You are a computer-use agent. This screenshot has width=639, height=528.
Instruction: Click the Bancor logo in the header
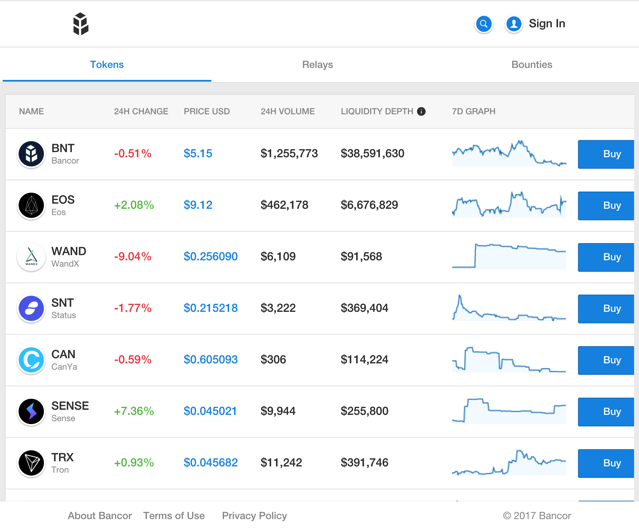click(81, 24)
